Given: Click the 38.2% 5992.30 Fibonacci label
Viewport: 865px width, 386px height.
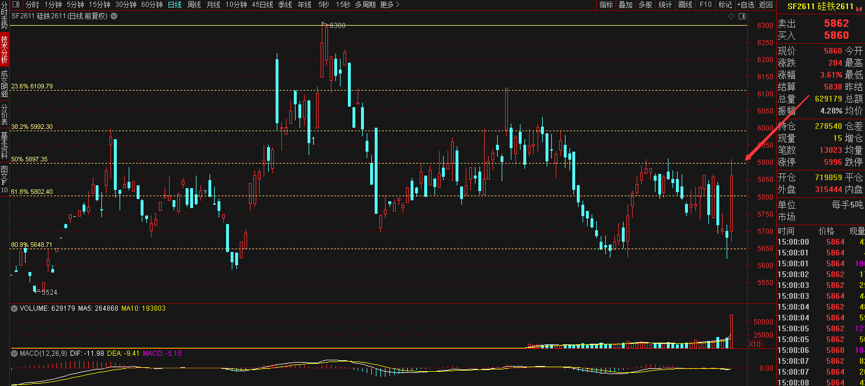Looking at the screenshot, I should pos(32,127).
